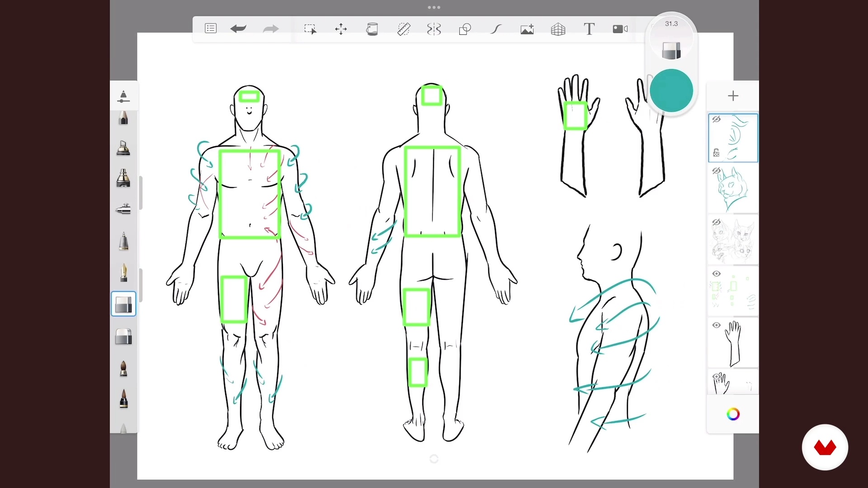The height and width of the screenshot is (488, 868).
Task: Hide the bottom hands layer
Action: [717, 376]
